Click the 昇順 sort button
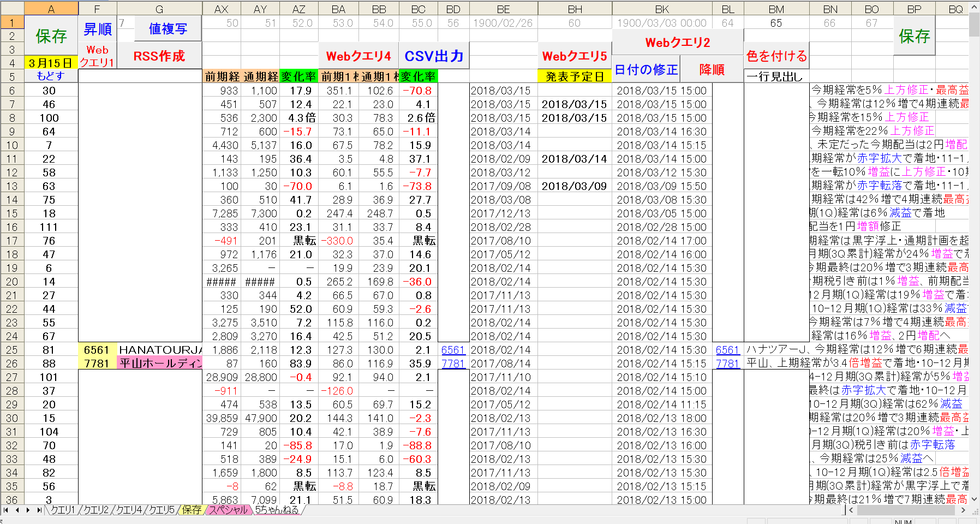Viewport: 980px width, 524px height. click(x=97, y=29)
